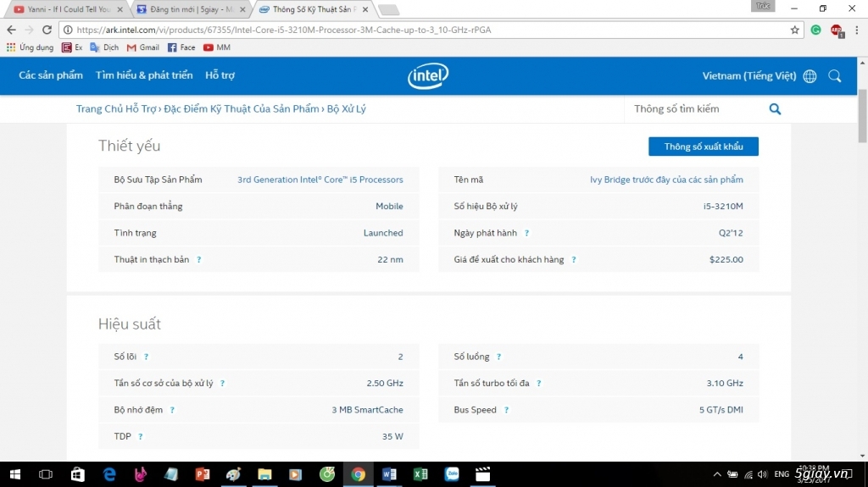
Task: Click help icon next to Bus Speed
Action: click(x=506, y=410)
